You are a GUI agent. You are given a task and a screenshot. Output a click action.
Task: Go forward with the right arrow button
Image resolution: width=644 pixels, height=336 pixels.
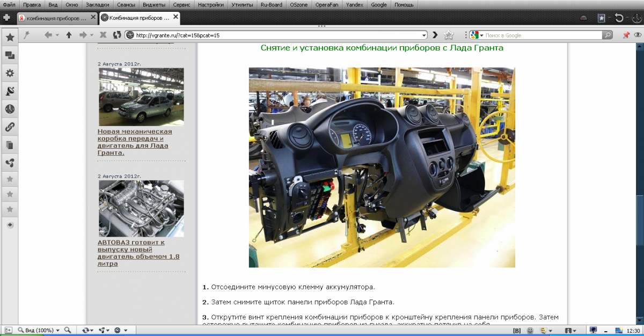tap(83, 35)
